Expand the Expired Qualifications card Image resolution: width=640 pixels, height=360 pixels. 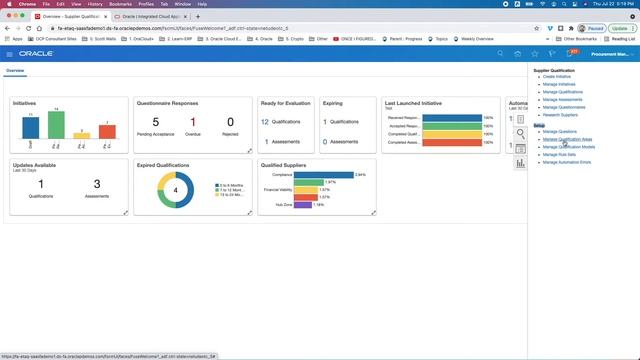[249, 213]
